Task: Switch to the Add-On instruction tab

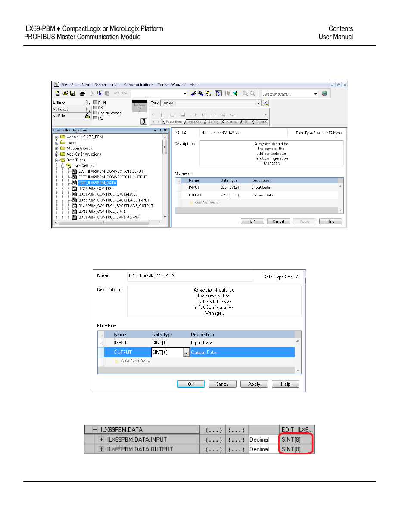Action: [x=195, y=122]
